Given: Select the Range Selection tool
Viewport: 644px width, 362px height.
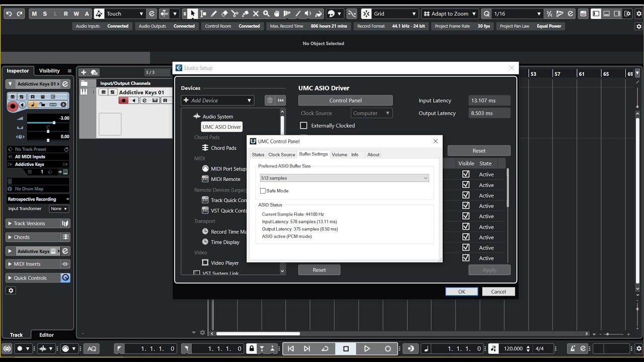Looking at the screenshot, I should [x=203, y=14].
